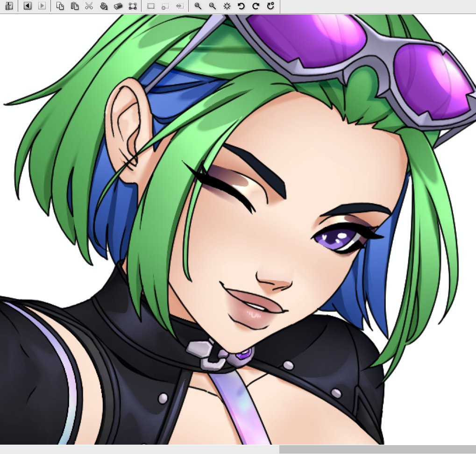Click the Paste clipboard icon
Screen dimensions: 476x454
click(74, 6)
